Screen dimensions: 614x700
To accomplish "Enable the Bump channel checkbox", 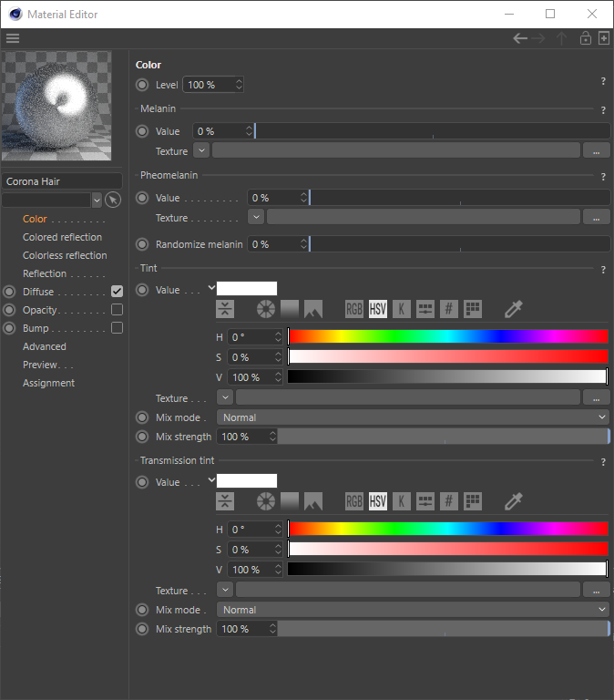I will 117,328.
